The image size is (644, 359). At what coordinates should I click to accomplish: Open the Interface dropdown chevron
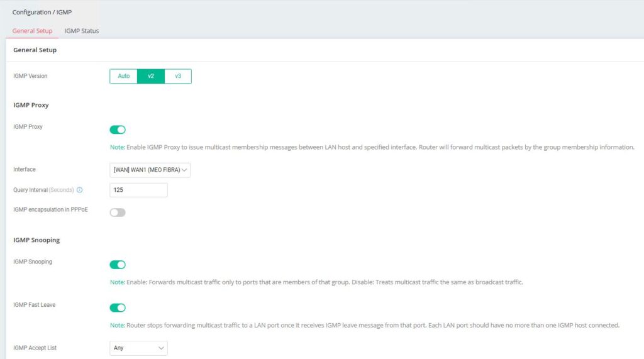tap(184, 170)
